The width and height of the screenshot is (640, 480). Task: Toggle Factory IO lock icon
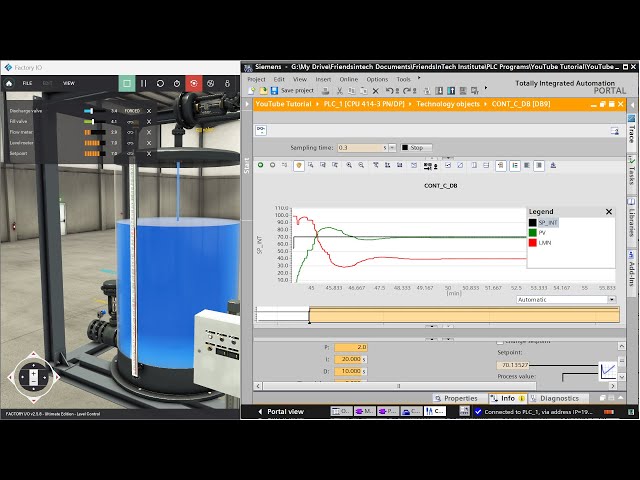[227, 83]
